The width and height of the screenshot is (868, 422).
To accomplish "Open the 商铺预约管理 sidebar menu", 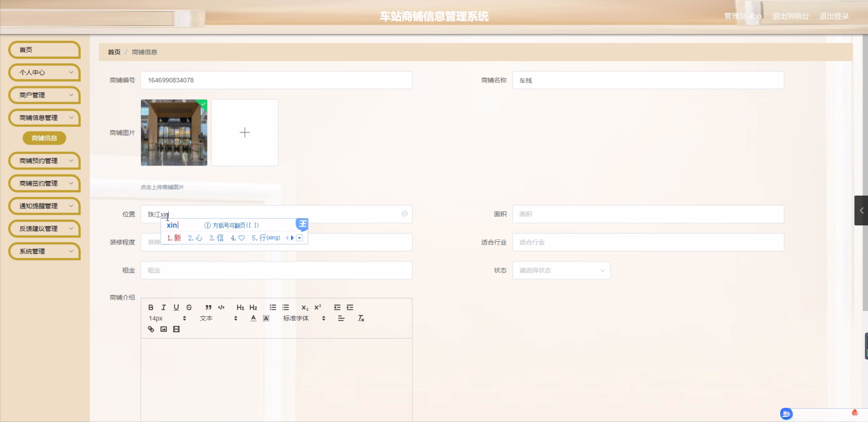I will coord(44,161).
